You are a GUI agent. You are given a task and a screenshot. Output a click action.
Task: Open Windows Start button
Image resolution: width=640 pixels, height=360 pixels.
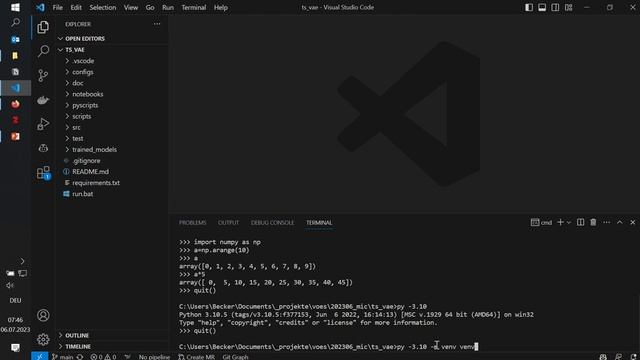15,7
